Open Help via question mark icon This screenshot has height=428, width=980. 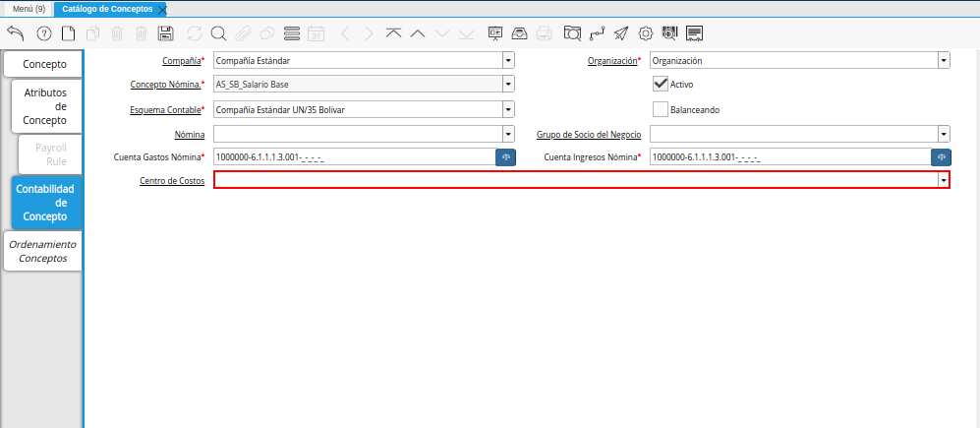(44, 33)
